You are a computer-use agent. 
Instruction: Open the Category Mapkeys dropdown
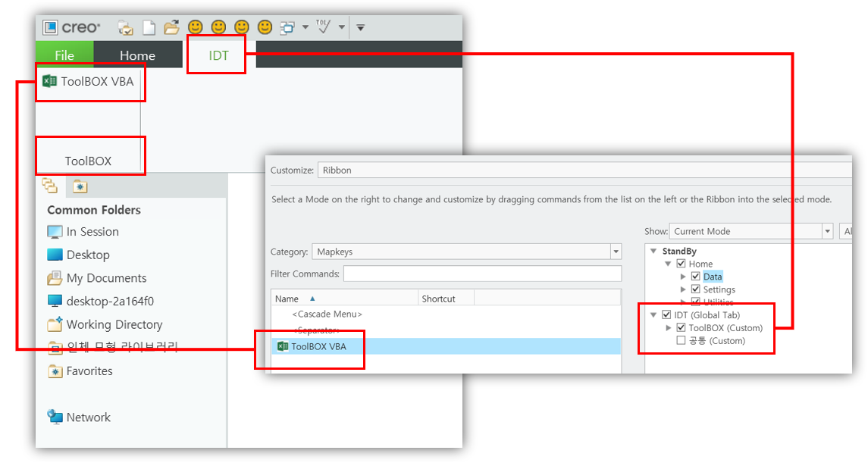tap(616, 252)
